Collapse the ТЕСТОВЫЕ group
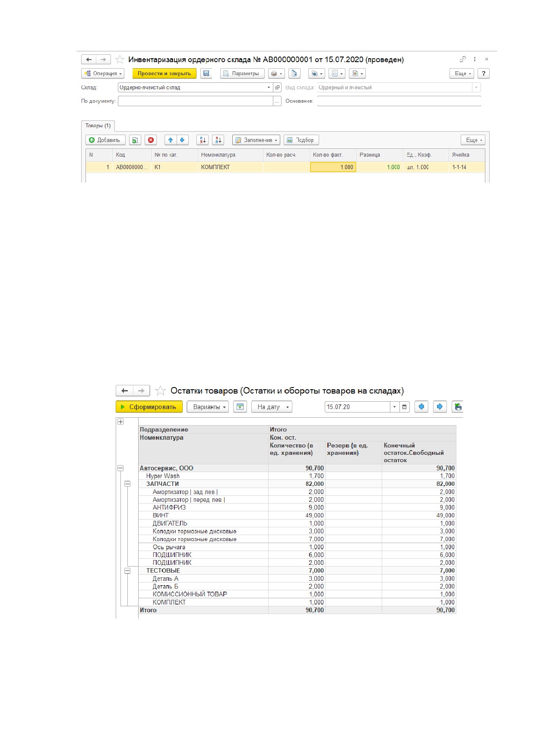 127,570
